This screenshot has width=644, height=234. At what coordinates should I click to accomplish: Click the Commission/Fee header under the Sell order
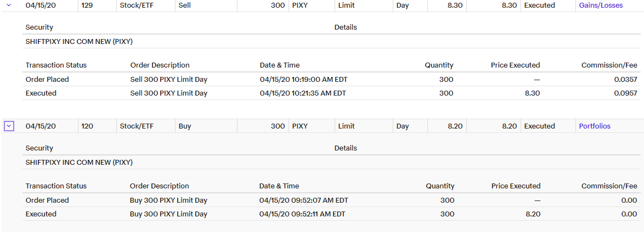[609, 65]
